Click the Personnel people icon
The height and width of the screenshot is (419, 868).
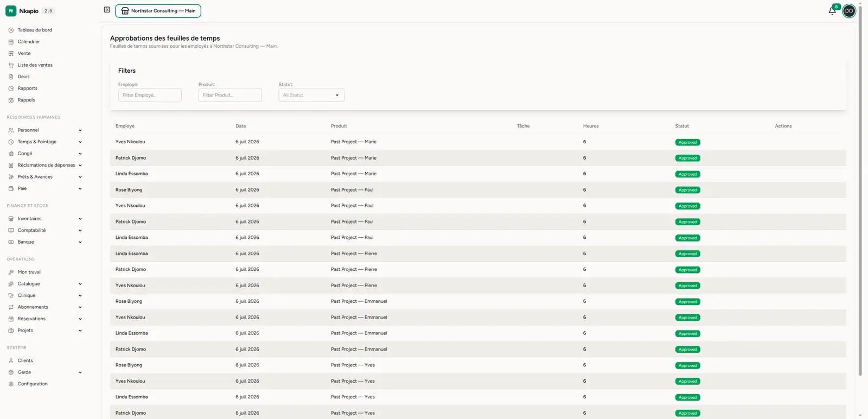click(11, 130)
